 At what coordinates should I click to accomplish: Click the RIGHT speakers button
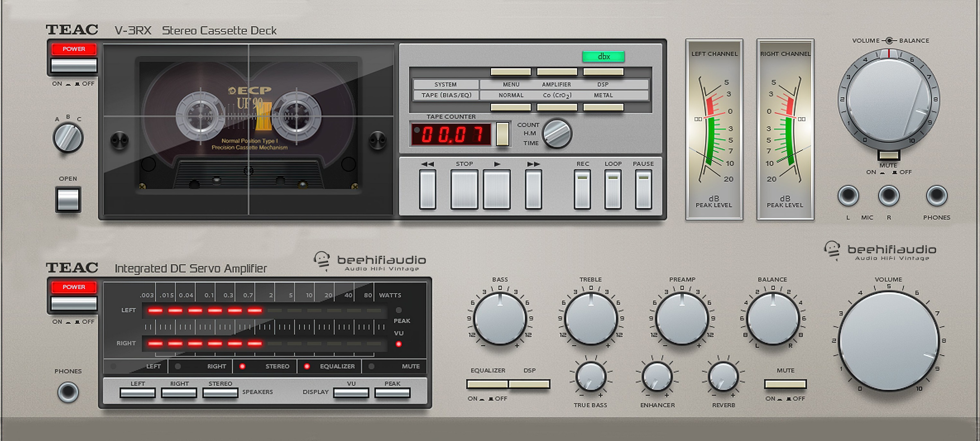pos(179,393)
